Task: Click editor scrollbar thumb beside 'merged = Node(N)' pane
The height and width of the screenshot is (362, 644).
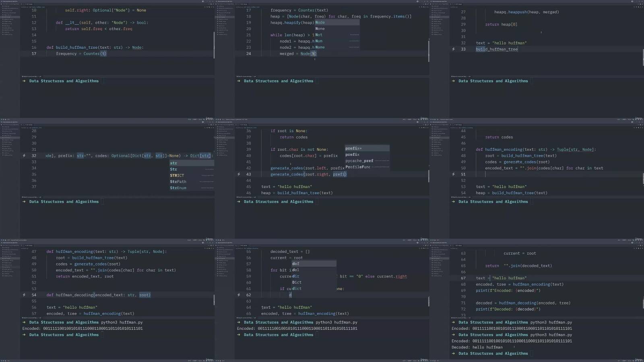Action: (428, 50)
